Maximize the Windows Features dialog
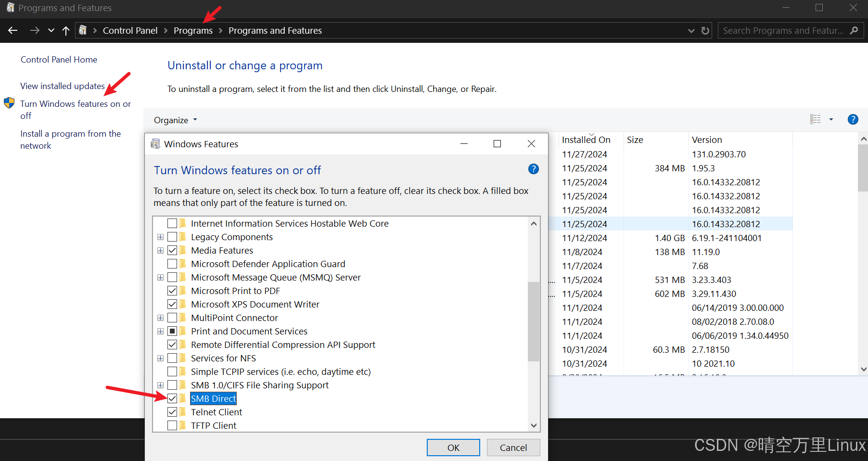868x461 pixels. point(498,144)
